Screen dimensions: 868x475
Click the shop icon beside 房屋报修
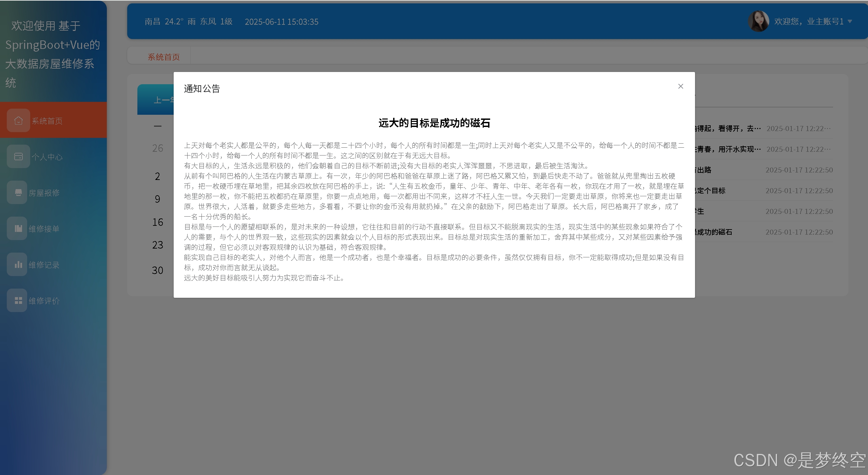[18, 193]
